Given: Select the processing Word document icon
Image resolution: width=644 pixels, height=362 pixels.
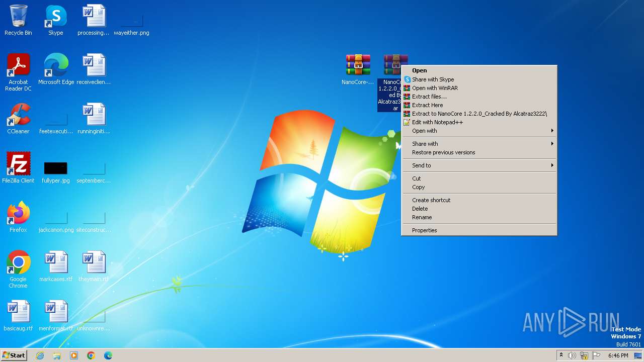Looking at the screenshot, I should pos(94,20).
